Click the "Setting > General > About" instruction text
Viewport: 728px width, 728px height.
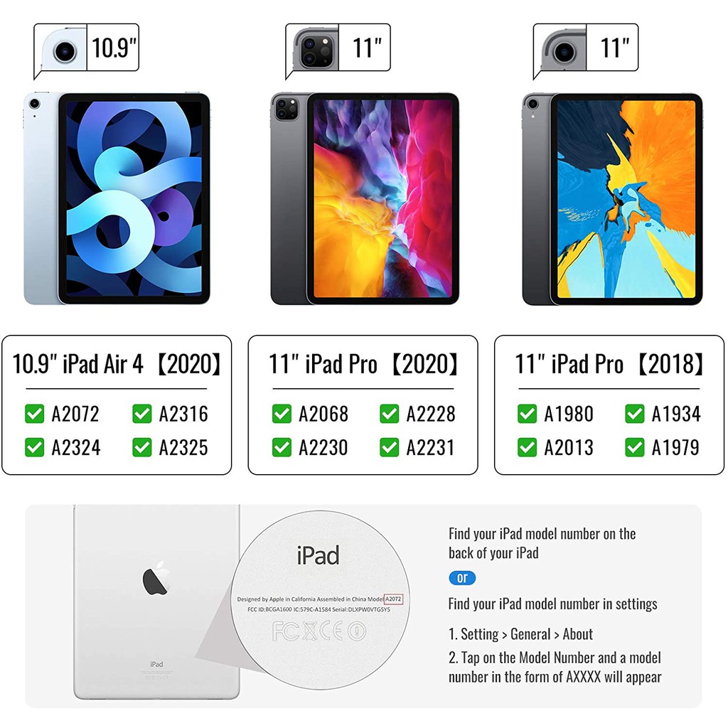click(x=520, y=634)
